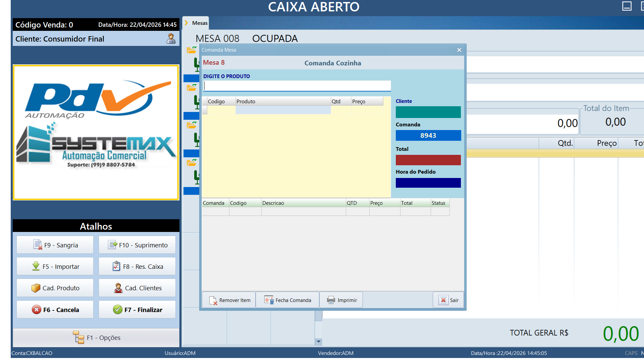644x362 pixels.
Task: Click the Sair red X icon
Action: tap(443, 300)
